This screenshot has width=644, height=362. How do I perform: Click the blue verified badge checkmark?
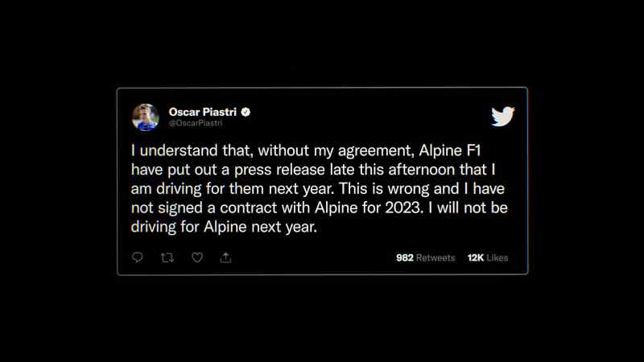coord(246,112)
